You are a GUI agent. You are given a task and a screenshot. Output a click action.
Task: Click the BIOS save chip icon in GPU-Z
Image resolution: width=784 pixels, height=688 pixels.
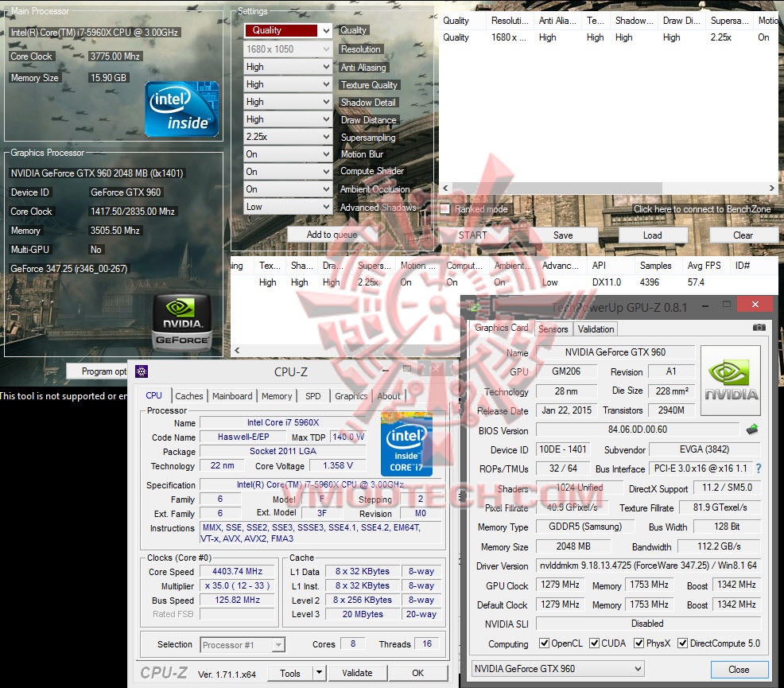point(752,430)
